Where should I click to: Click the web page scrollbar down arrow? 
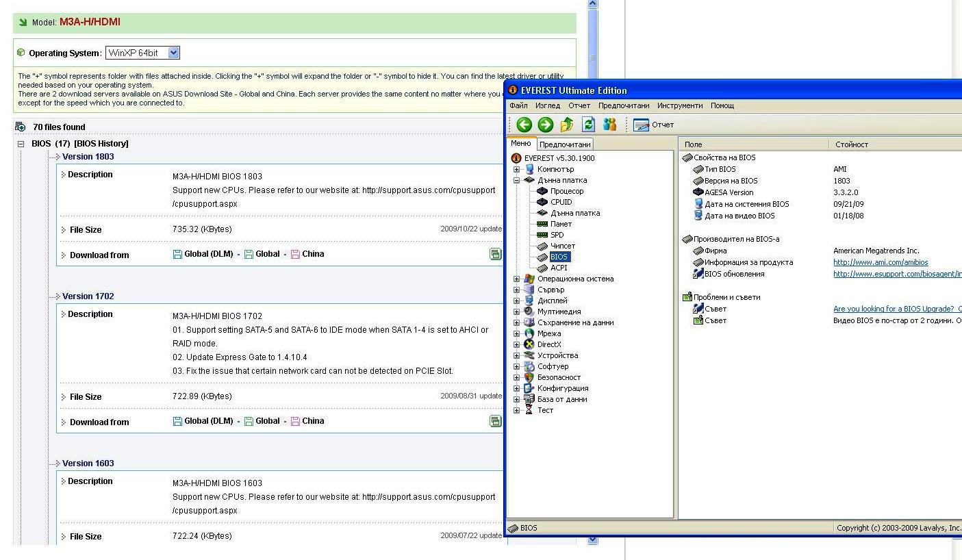point(593,540)
